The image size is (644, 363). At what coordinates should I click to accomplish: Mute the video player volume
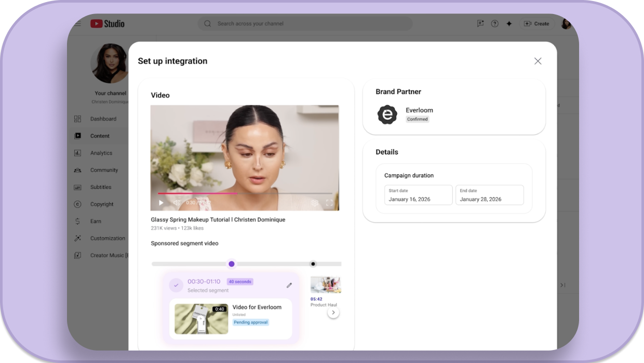[177, 203]
